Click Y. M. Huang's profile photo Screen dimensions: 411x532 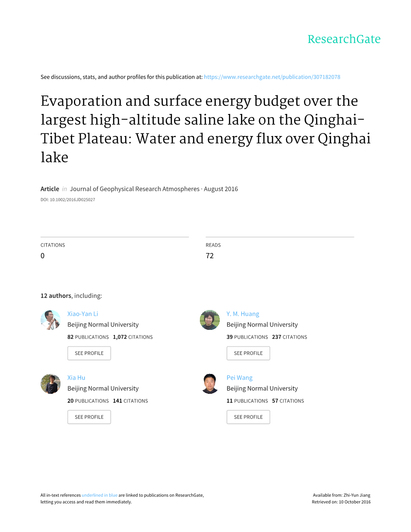pyautogui.click(x=210, y=320)
